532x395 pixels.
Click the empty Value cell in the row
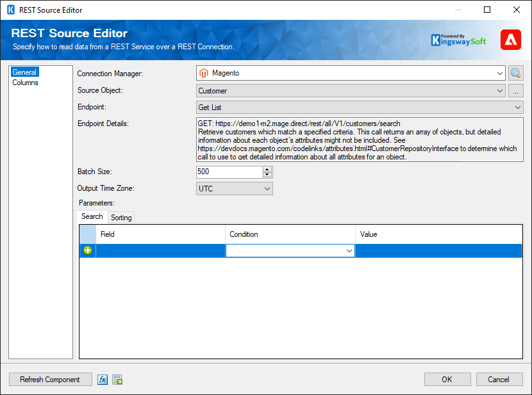pos(438,251)
